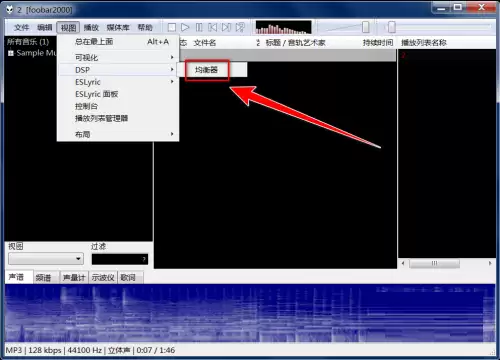This screenshot has width=500, height=360.
Task: Click the random playback icon
Action: pos(240,27)
